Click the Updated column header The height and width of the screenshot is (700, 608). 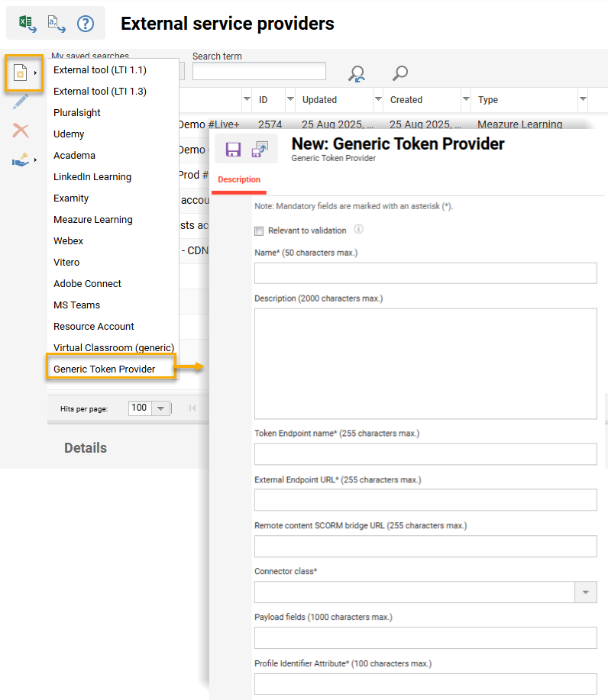(319, 100)
